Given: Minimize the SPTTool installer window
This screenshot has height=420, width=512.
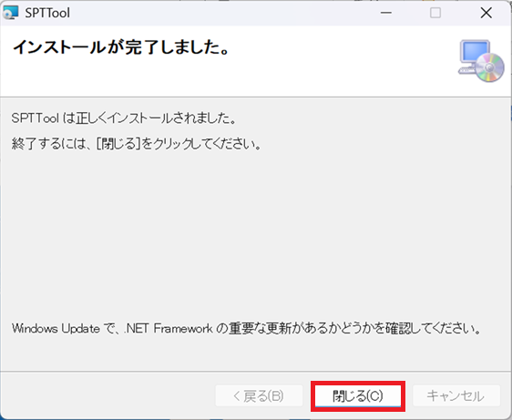Looking at the screenshot, I should point(386,13).
